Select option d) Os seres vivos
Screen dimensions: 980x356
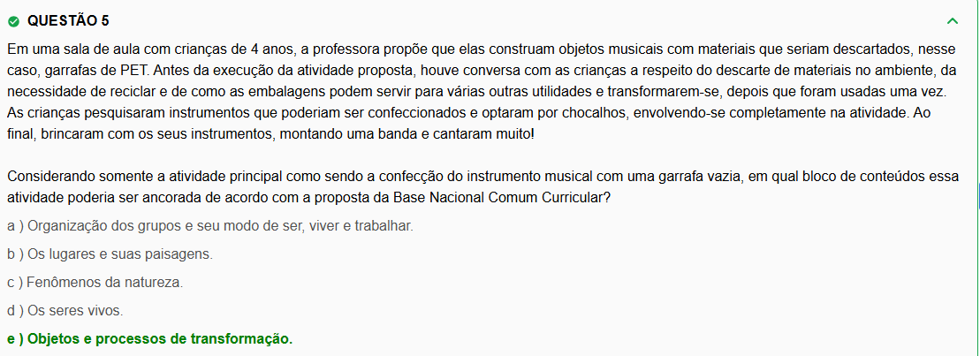[x=65, y=311]
